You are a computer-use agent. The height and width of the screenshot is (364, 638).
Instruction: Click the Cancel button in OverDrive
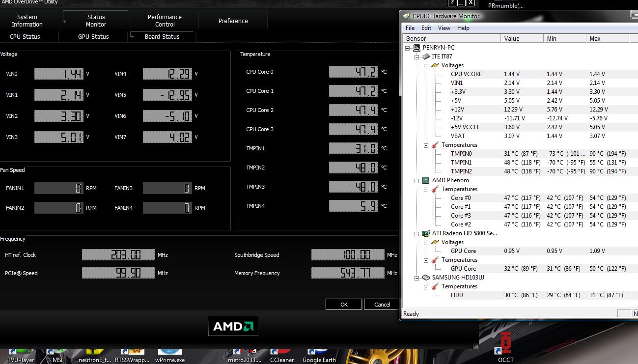coord(382,304)
